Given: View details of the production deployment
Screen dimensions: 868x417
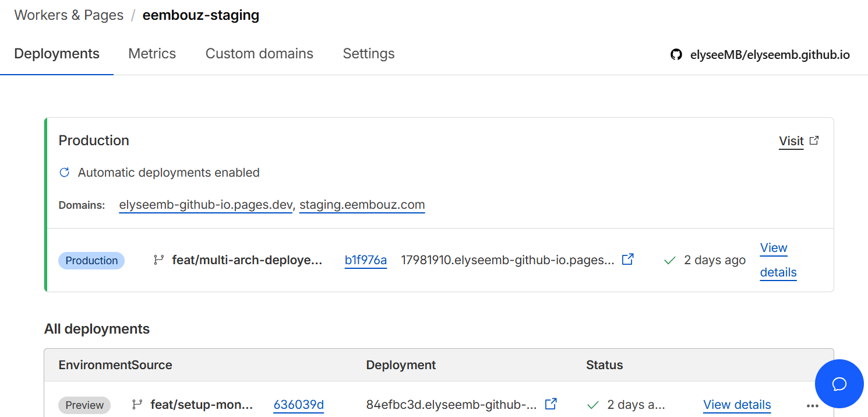Looking at the screenshot, I should pyautogui.click(x=778, y=260).
